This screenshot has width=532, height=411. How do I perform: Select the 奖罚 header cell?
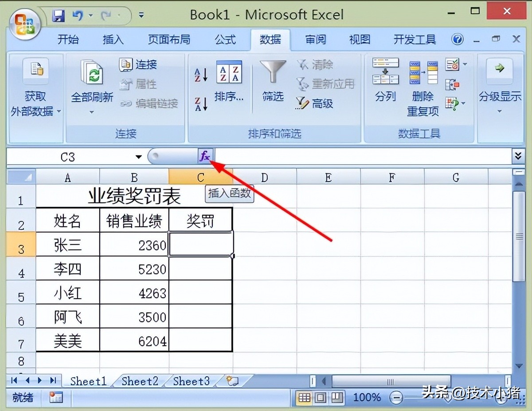pyautogui.click(x=200, y=220)
